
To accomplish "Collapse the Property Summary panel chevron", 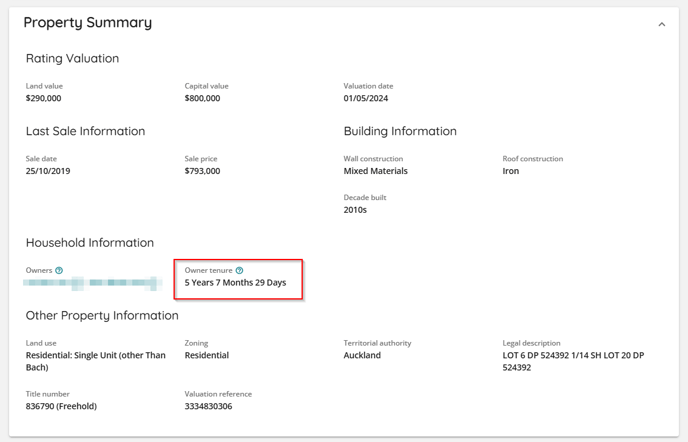I will point(662,25).
